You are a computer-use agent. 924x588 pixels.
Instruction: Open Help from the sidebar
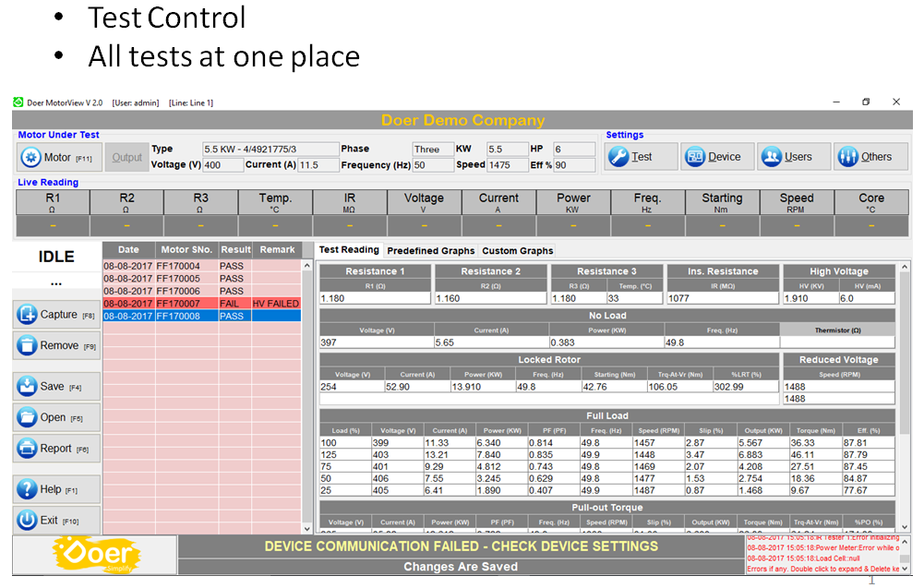coord(56,489)
